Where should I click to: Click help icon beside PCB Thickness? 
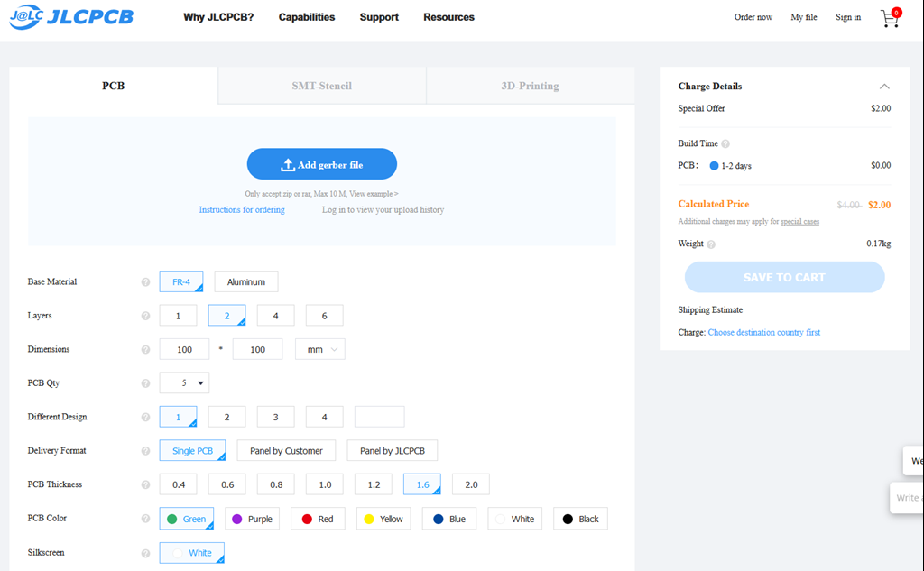click(145, 484)
